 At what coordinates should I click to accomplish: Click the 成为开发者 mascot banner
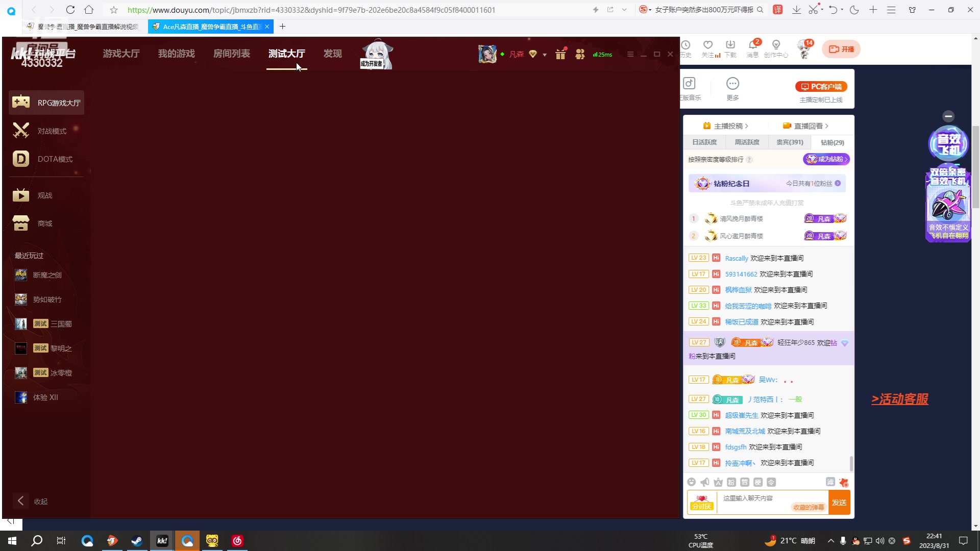pyautogui.click(x=377, y=55)
